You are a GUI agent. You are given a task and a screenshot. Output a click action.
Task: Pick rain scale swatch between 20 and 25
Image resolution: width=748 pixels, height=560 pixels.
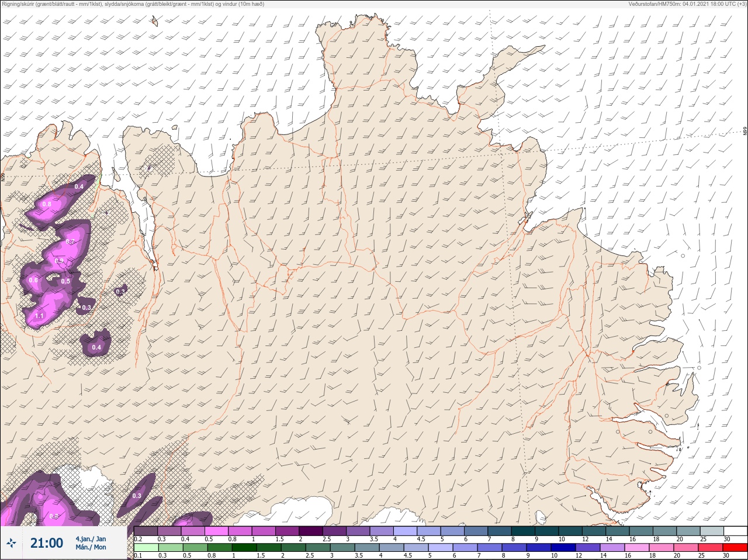pos(685,548)
